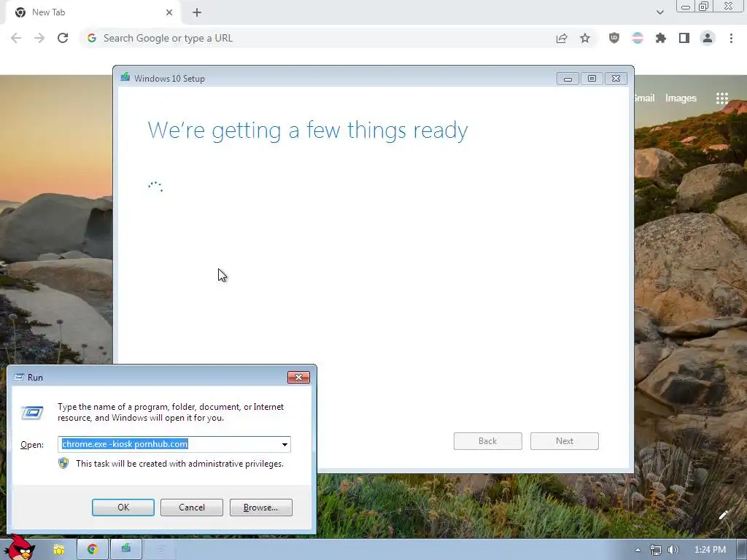Image resolution: width=747 pixels, height=560 pixels.
Task: Switch to Chrome from the taskbar
Action: click(x=93, y=550)
